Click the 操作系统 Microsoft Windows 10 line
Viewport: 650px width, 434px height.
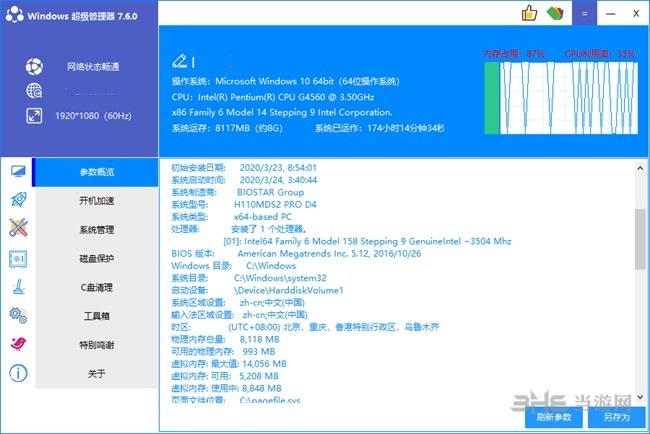click(x=286, y=81)
